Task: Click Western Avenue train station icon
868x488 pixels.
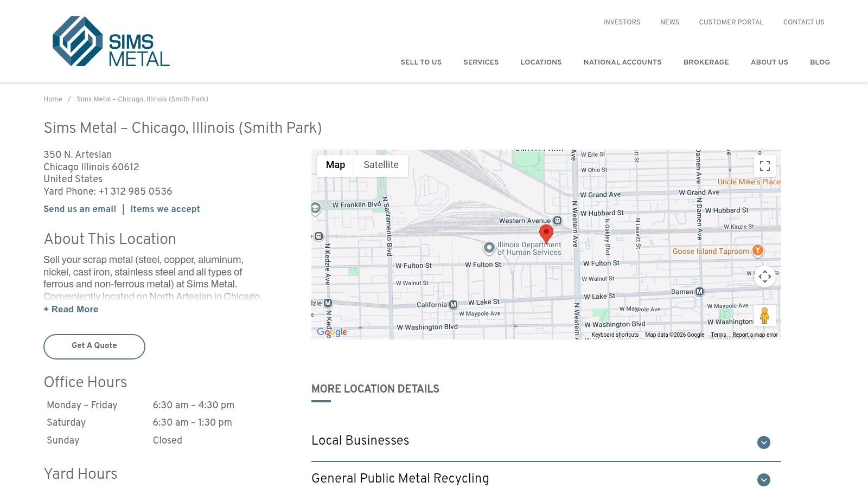Action: [557, 221]
